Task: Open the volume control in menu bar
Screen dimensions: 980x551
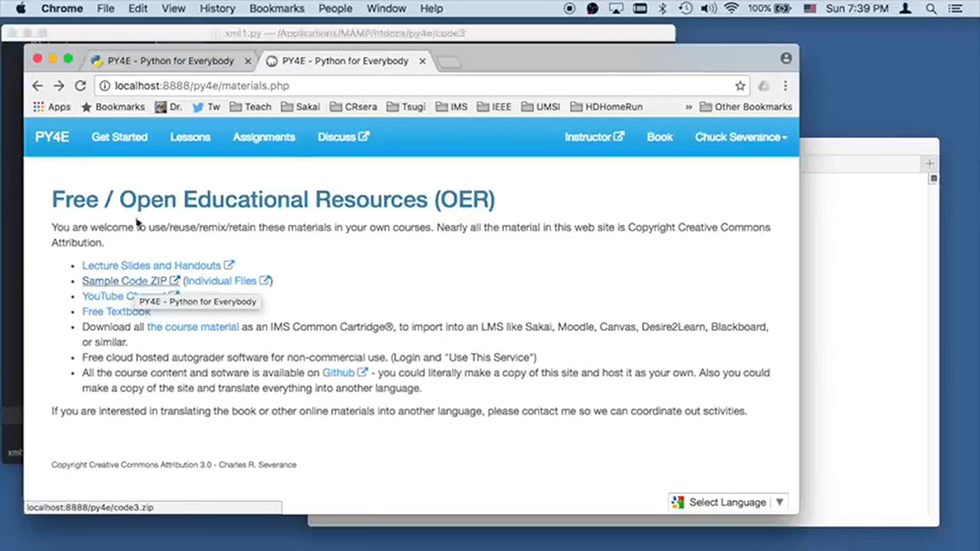Action: pyautogui.click(x=708, y=8)
